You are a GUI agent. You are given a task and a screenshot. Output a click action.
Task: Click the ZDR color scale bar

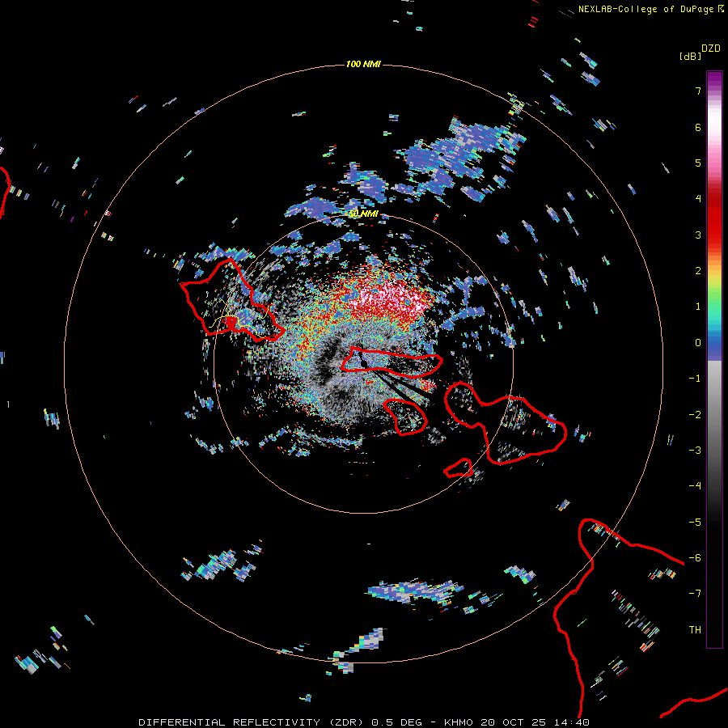point(714,359)
